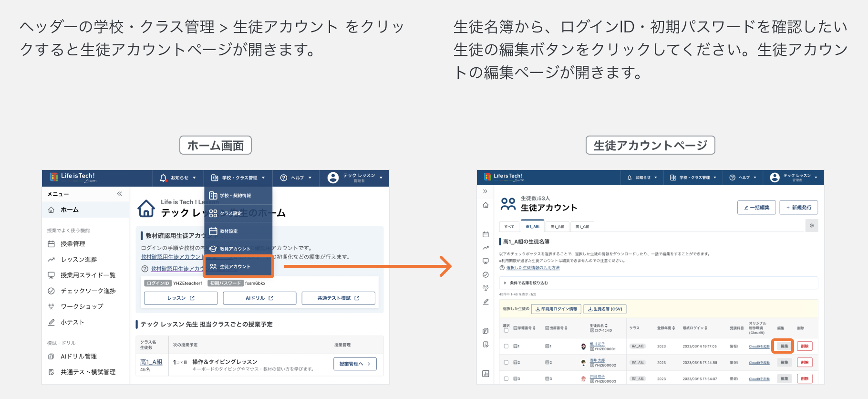Click Life is Tech! logo on home screen

pyautogui.click(x=73, y=178)
